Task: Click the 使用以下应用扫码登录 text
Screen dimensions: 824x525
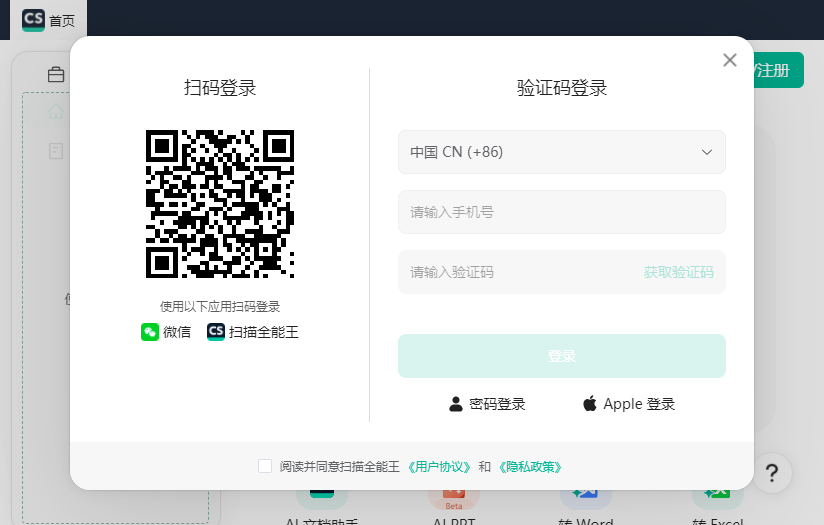Action: 220,306
